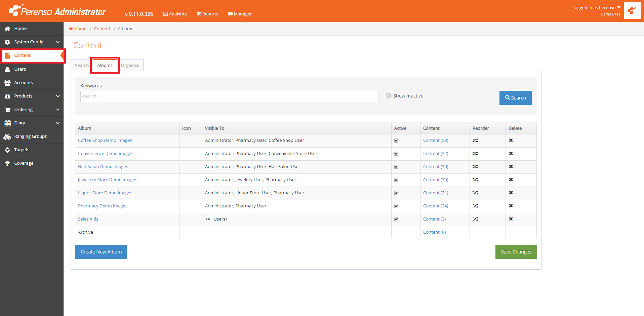Image resolution: width=644 pixels, height=316 pixels.
Task: Switch to the Search tab
Action: click(82, 66)
